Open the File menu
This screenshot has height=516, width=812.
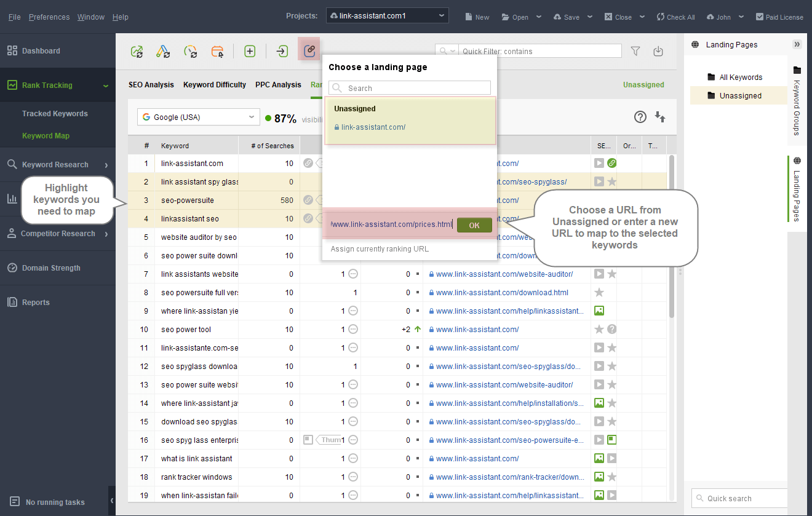tap(15, 17)
